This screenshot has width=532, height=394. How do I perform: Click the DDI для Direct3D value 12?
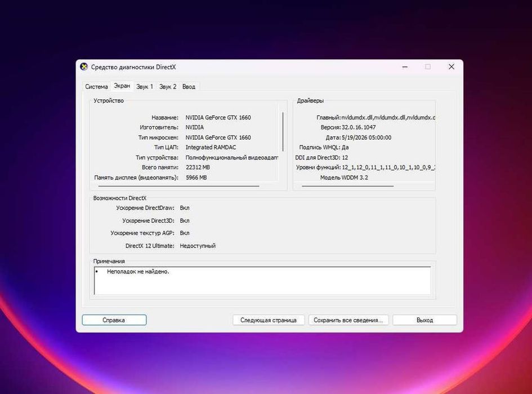coord(345,158)
